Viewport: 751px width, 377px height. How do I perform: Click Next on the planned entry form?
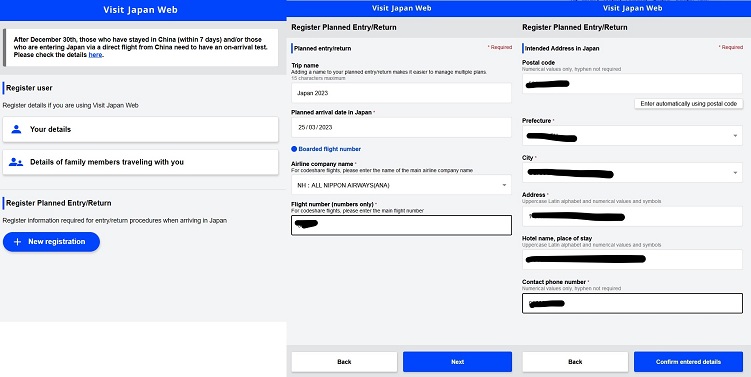pos(457,362)
